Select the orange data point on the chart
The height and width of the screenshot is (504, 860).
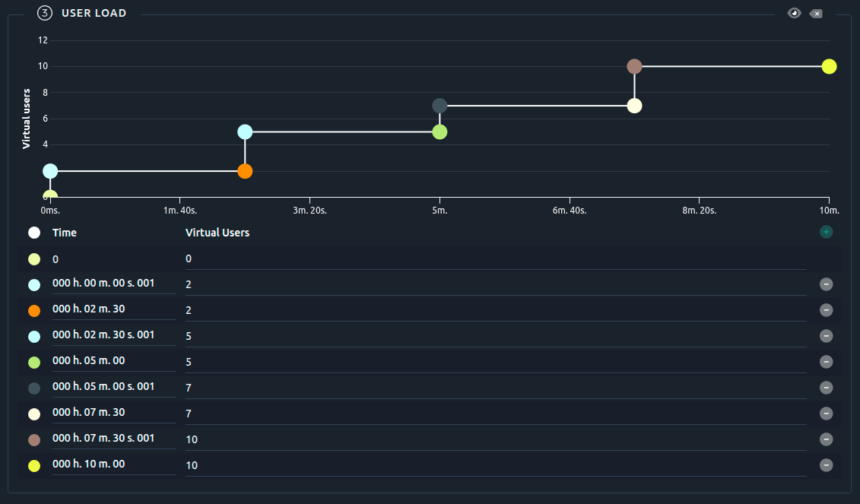tap(244, 171)
